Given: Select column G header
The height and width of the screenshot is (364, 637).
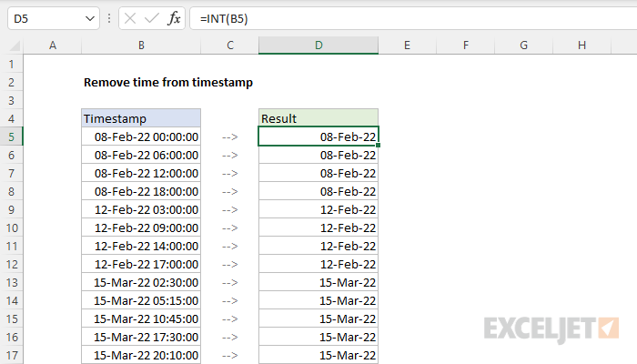Looking at the screenshot, I should pyautogui.click(x=523, y=45).
